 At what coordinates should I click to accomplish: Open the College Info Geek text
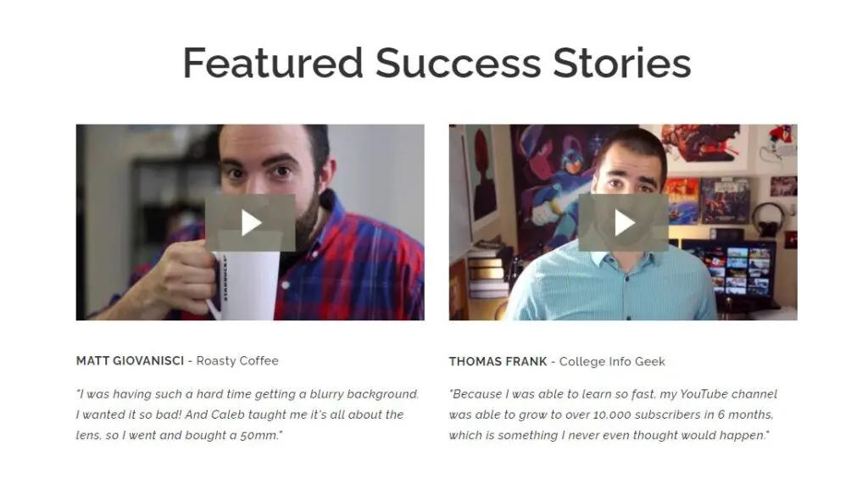tap(612, 362)
